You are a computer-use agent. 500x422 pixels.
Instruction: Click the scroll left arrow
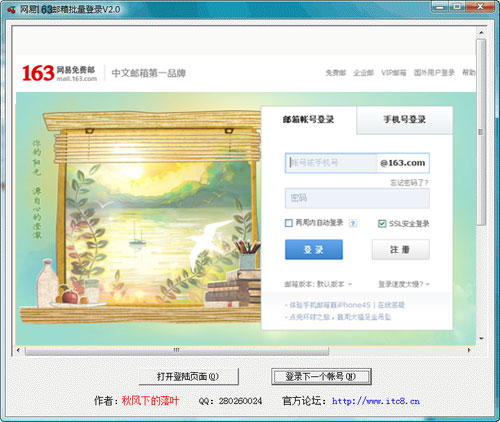click(18, 350)
